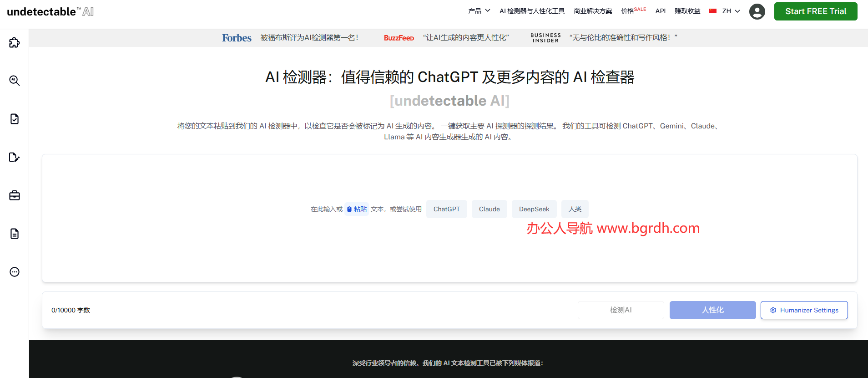
Task: Open the 价格 pricing page link
Action: tap(628, 11)
